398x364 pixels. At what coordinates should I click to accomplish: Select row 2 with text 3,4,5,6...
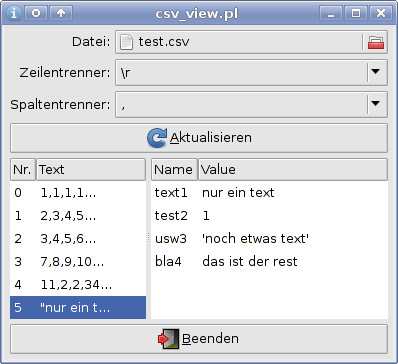[x=78, y=239]
